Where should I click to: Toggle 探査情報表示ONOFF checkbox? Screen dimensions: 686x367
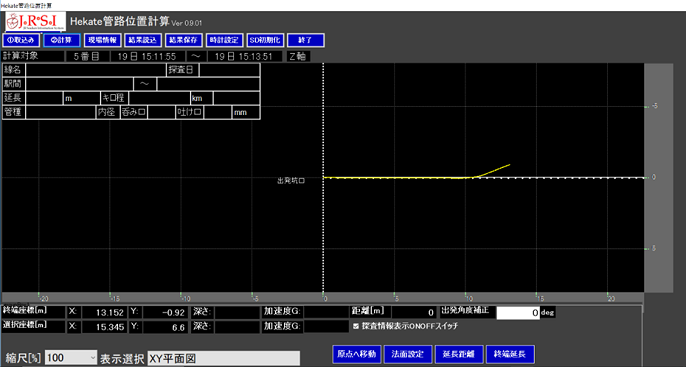point(356,326)
